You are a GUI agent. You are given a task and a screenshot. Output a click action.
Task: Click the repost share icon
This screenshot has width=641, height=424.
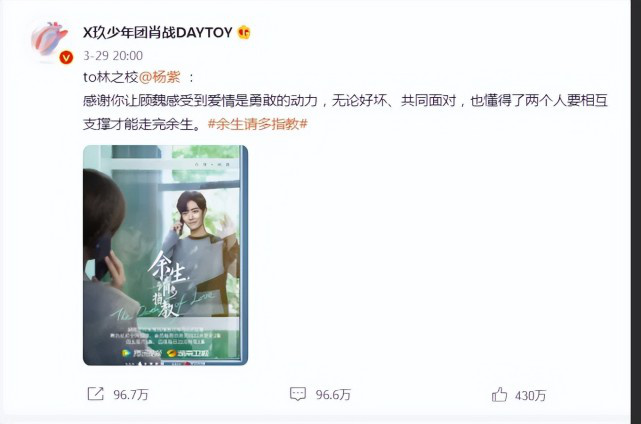point(96,394)
